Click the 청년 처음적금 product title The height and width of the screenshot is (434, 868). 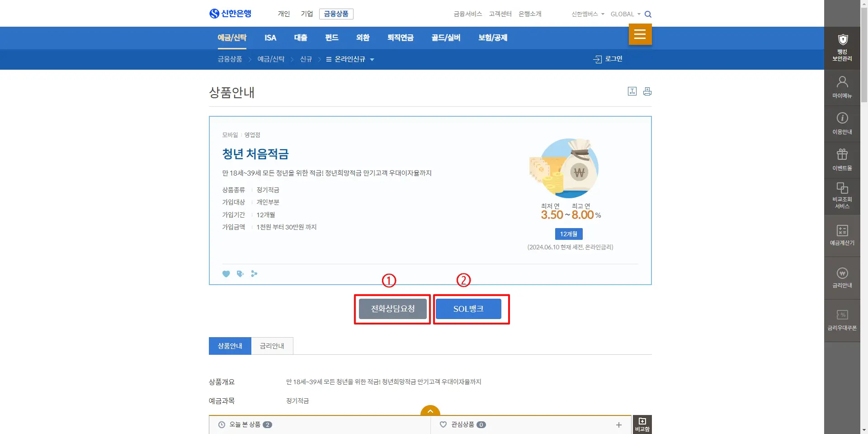click(x=255, y=154)
